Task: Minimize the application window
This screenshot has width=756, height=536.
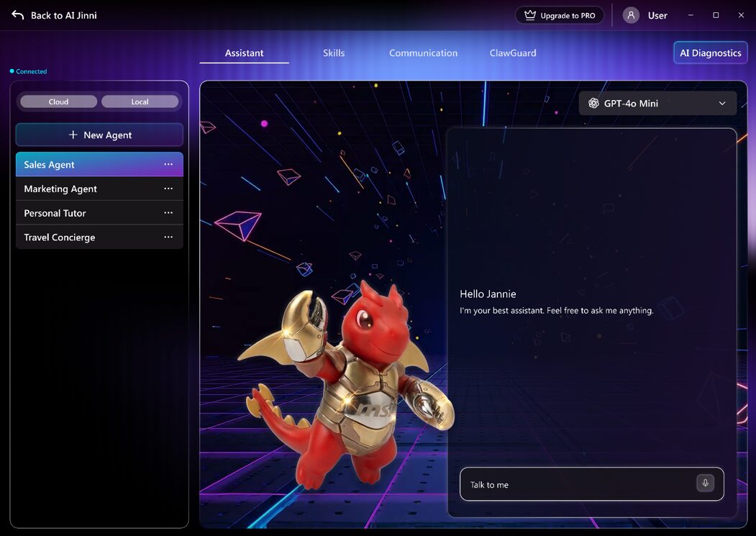Action: pyautogui.click(x=691, y=15)
